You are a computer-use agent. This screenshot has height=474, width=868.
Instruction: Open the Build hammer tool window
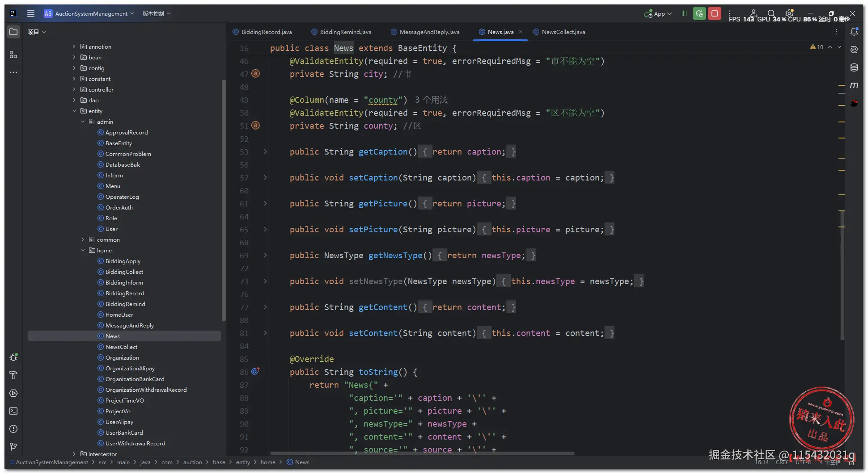13,375
